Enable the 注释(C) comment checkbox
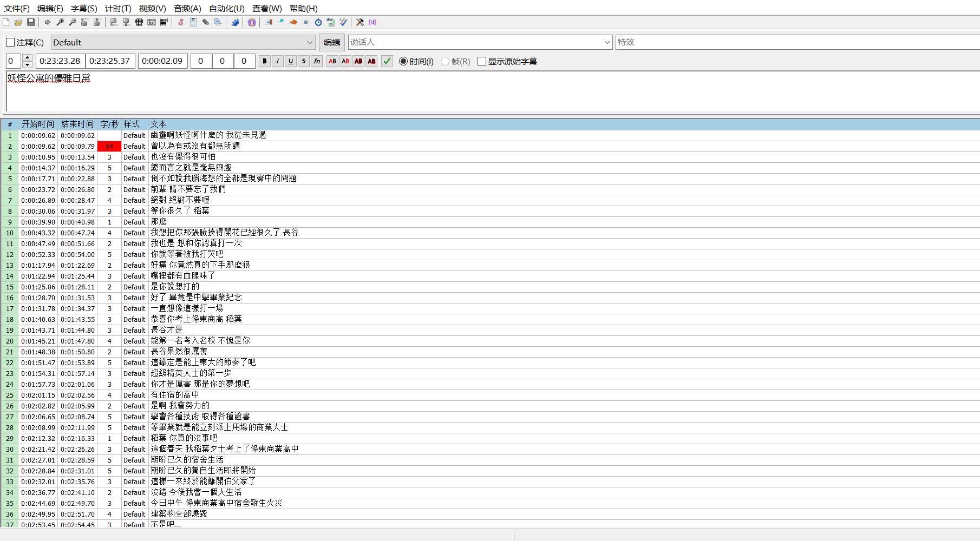The image size is (980, 541). coord(10,42)
